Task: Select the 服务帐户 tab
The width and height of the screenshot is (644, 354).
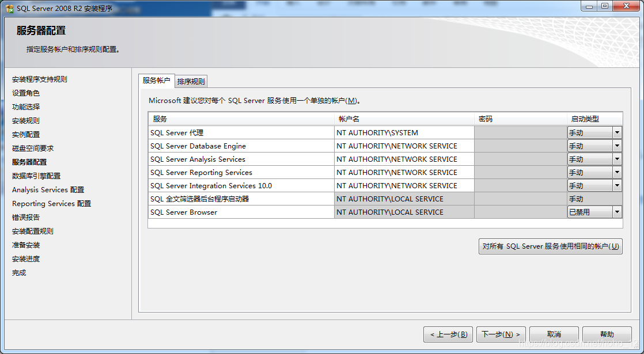Action: [157, 81]
